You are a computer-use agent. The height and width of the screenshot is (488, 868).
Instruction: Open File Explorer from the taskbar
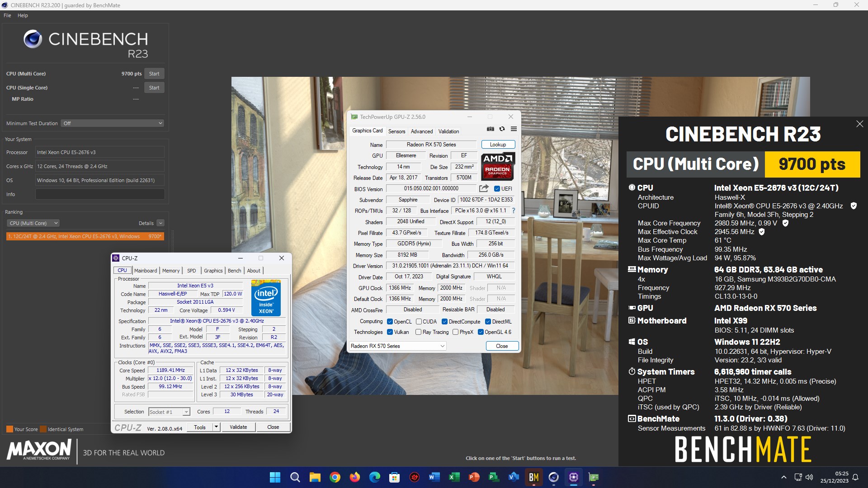[315, 477]
